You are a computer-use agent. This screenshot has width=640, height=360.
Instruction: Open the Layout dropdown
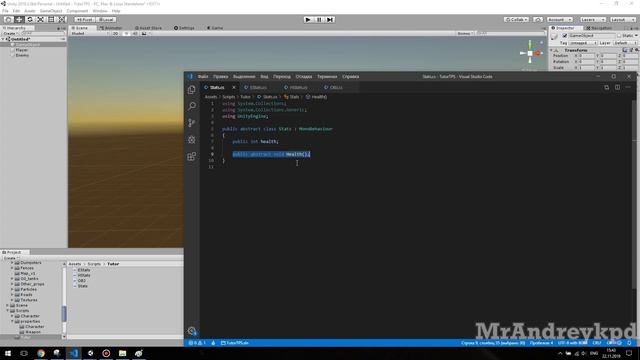click(622, 20)
